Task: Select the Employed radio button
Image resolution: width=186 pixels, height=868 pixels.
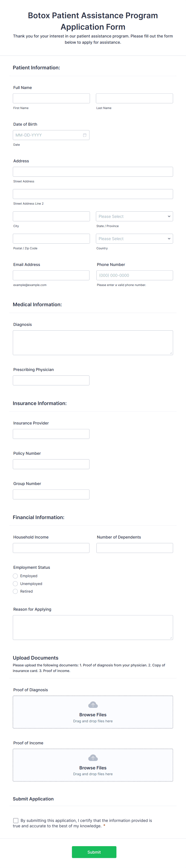Action: tap(15, 576)
